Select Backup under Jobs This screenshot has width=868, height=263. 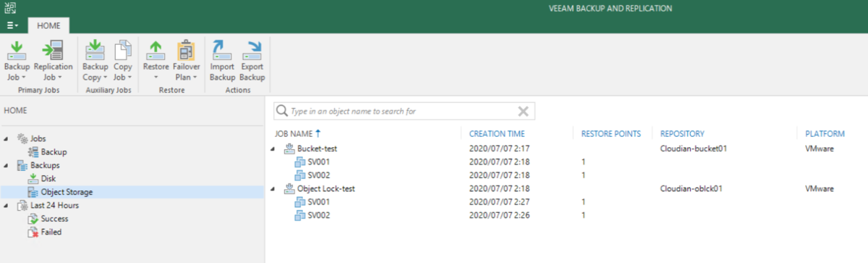coord(54,151)
